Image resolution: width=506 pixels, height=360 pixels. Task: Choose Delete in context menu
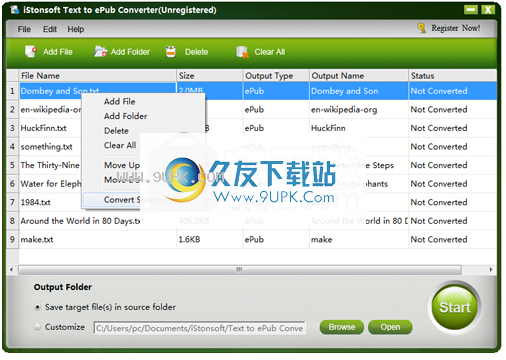tap(116, 131)
